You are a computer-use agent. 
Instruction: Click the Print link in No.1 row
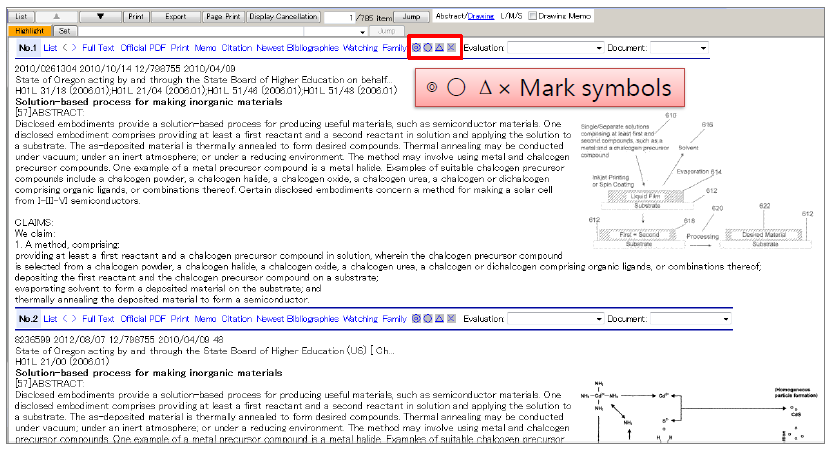tap(180, 48)
